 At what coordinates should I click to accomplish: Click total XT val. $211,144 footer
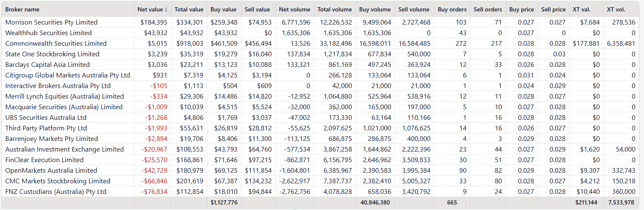pos(586,203)
